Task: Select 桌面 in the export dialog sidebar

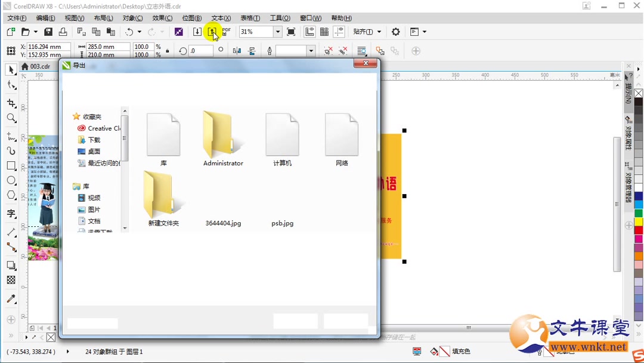Action: click(x=94, y=150)
